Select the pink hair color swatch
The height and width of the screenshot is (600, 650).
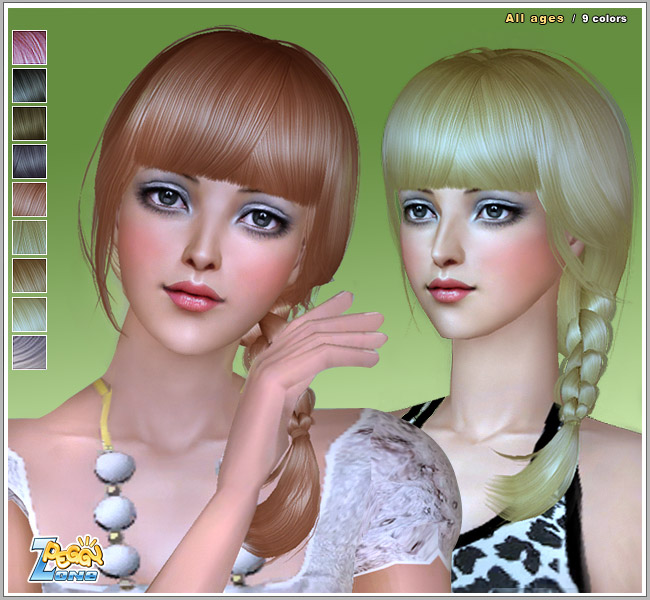point(29,47)
